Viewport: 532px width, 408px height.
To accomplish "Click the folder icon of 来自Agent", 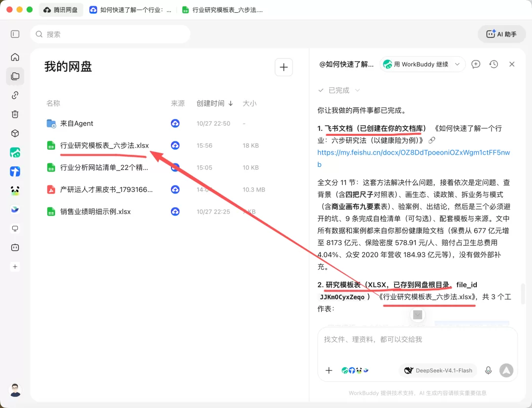I will tap(51, 124).
